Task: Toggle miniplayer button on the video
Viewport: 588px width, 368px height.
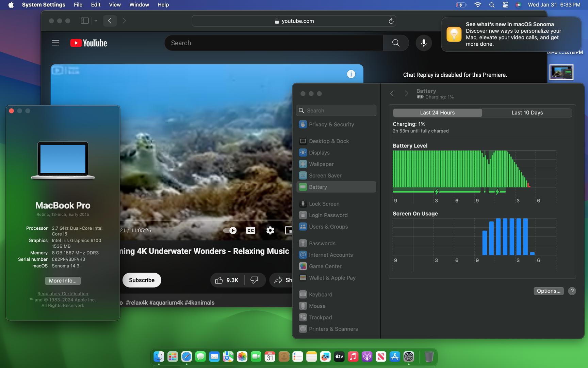Action: [x=289, y=230]
